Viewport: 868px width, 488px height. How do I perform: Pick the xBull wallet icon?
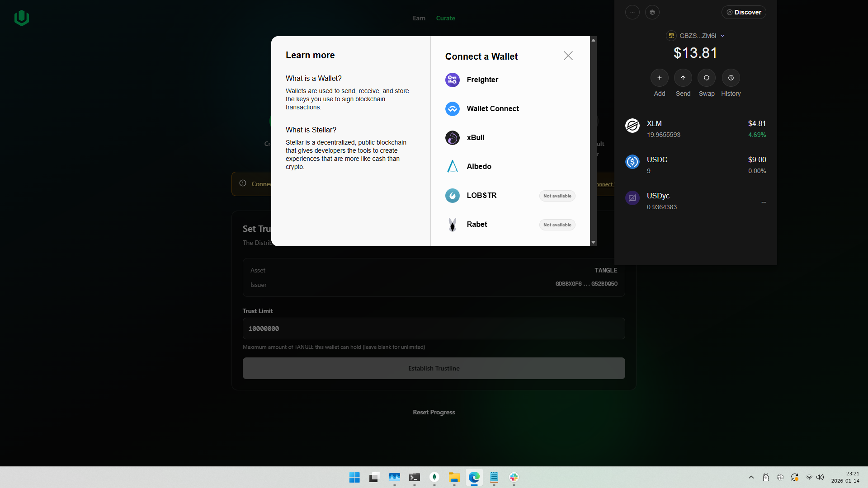coord(452,138)
